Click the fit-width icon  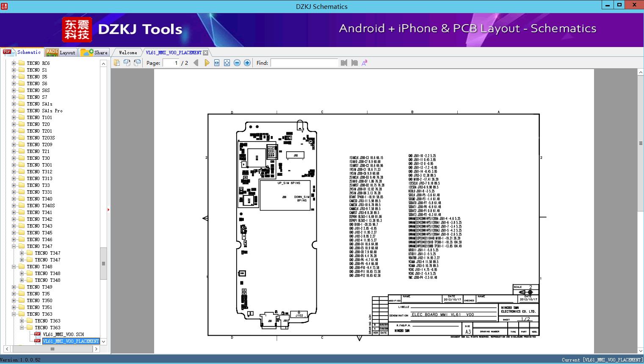(217, 63)
